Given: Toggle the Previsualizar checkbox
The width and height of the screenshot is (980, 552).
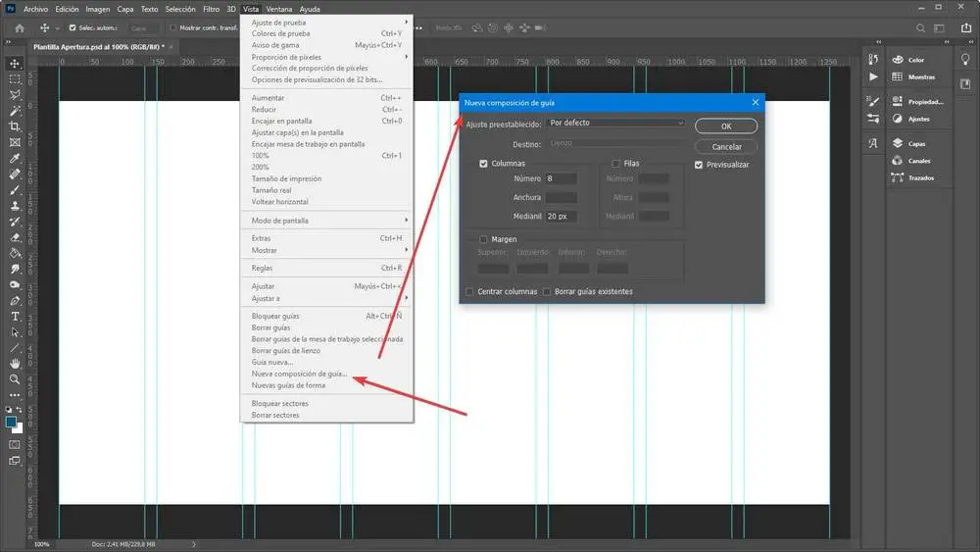Looking at the screenshot, I should pyautogui.click(x=699, y=165).
